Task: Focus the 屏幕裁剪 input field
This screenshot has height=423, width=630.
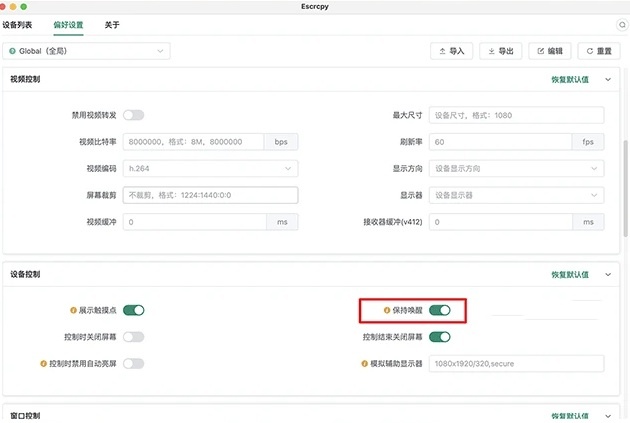Action: pyautogui.click(x=211, y=195)
